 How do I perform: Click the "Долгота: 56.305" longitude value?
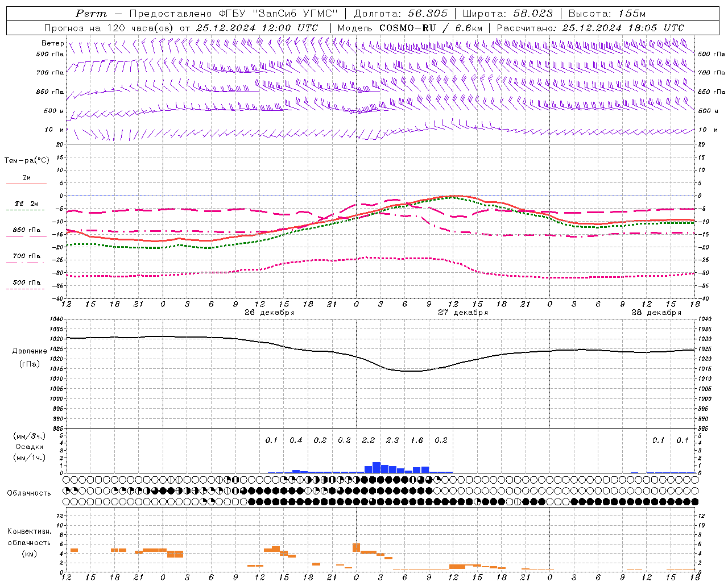coord(400,14)
